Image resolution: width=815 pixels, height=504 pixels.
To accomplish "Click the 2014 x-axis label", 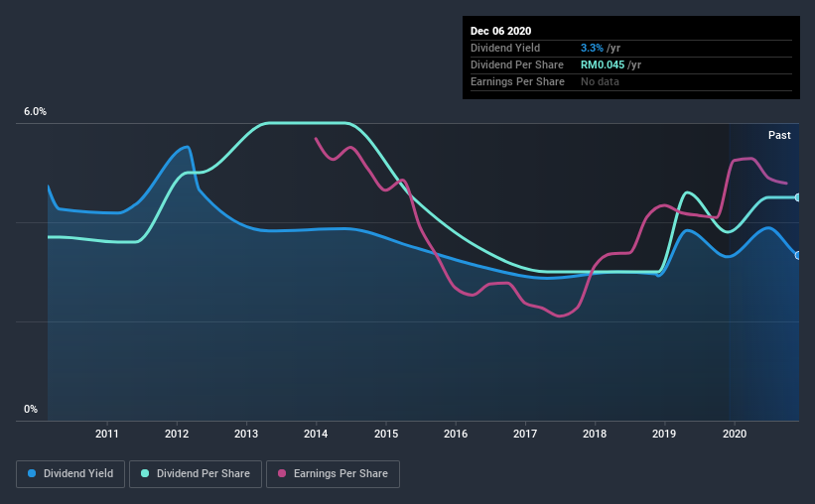I will pyautogui.click(x=316, y=434).
